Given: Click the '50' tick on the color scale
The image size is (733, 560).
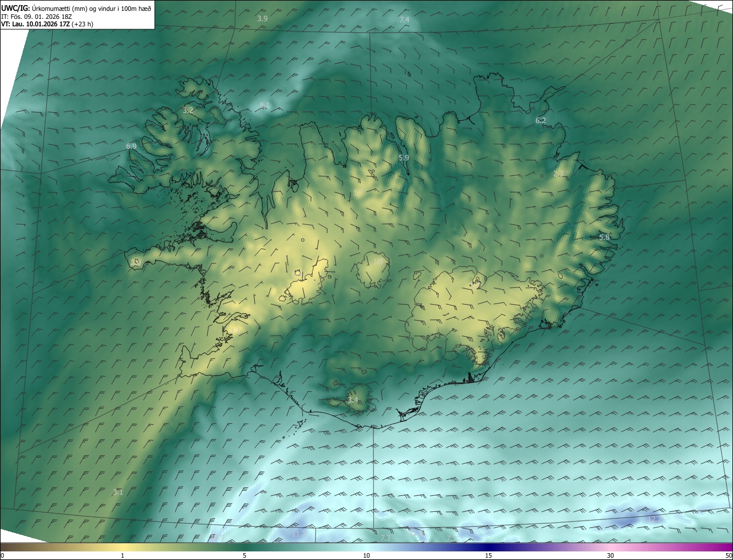Looking at the screenshot, I should 728,555.
